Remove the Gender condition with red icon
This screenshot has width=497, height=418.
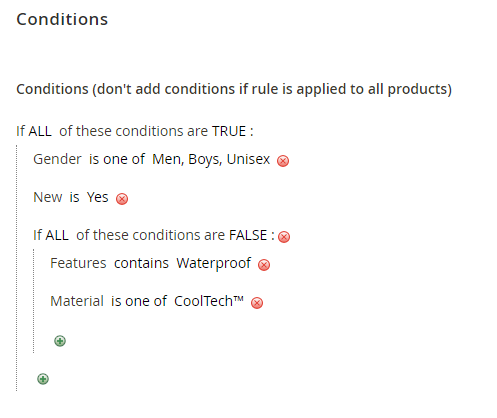(283, 161)
